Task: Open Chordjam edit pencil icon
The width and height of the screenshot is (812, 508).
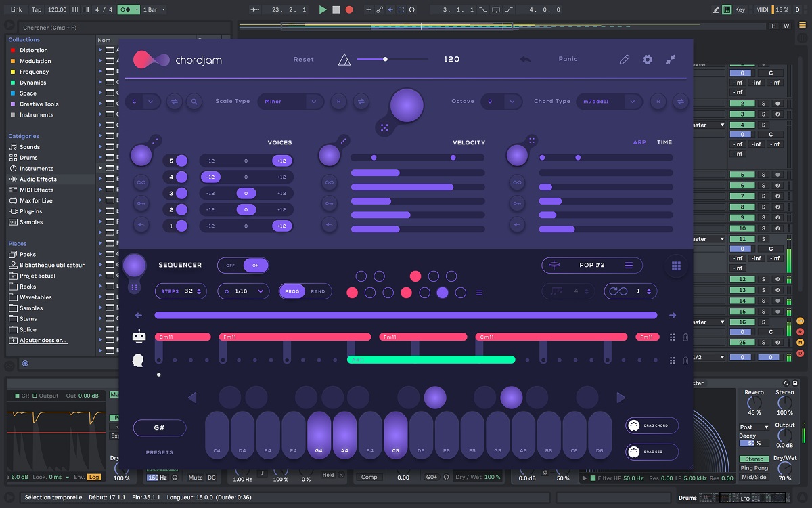Action: click(x=624, y=60)
